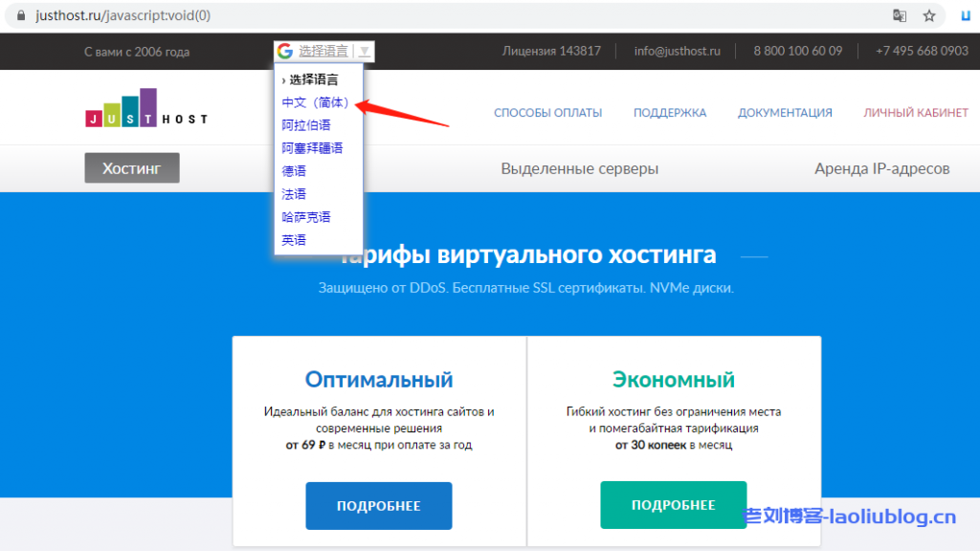Screen dimensions: 980x551
Task: Switch to the Хостинг tab
Action: [x=131, y=167]
